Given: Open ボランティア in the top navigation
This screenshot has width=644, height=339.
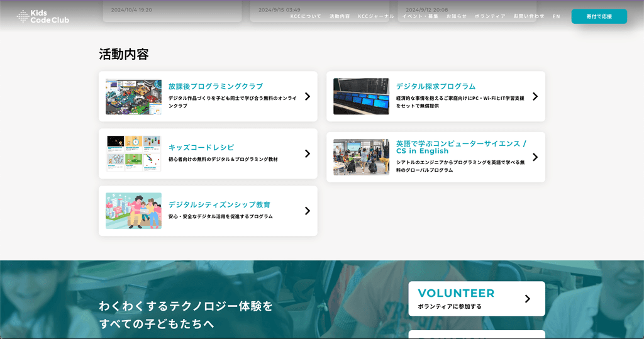Looking at the screenshot, I should point(490,16).
